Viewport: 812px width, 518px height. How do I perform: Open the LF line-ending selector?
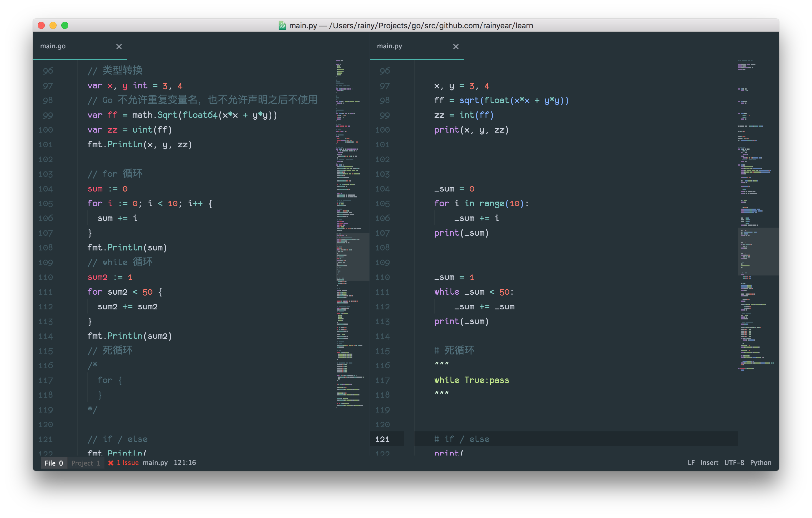(691, 463)
